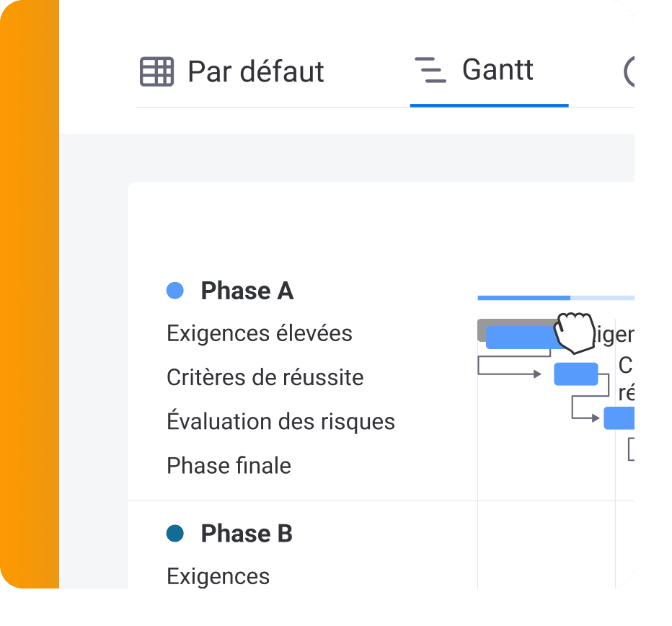Click the light blue Phase A color dot
672x626 pixels.
[x=175, y=291]
